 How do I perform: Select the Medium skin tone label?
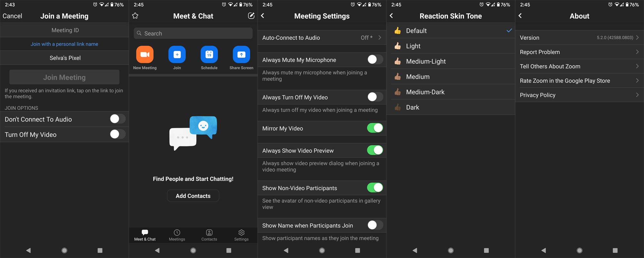(418, 77)
